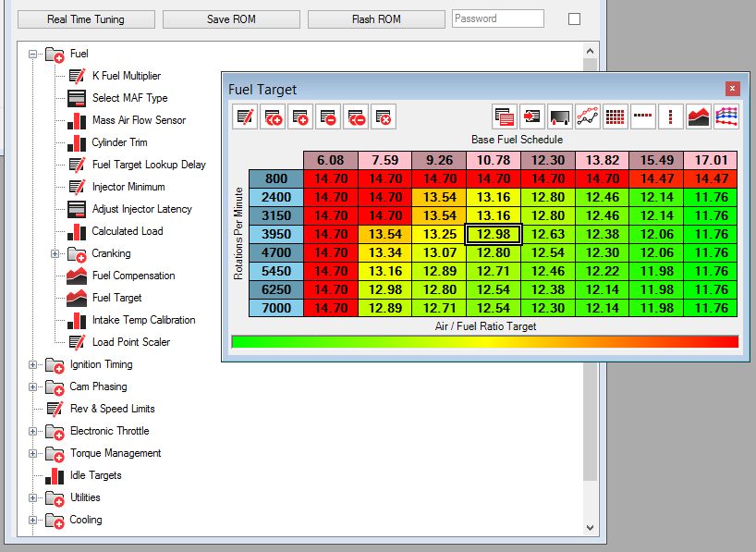Expand the Cam Phasing folder
Viewport: 756px width, 552px height.
(32, 387)
